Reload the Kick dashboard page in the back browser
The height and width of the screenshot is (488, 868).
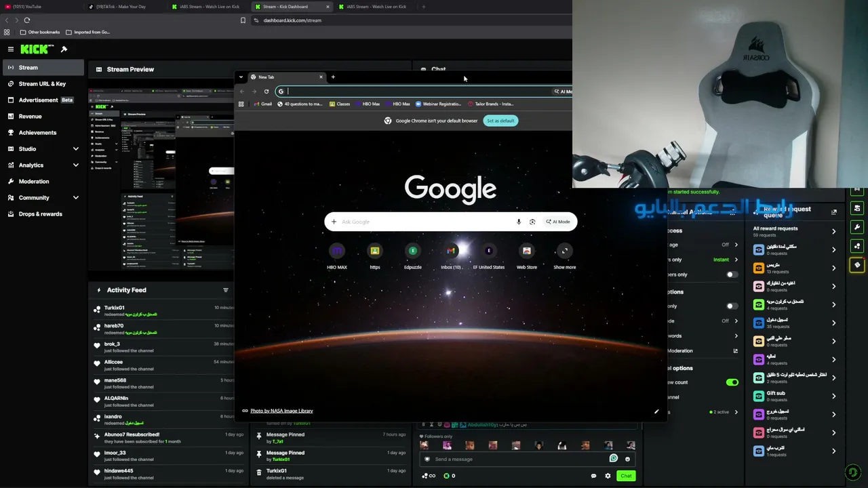click(27, 20)
